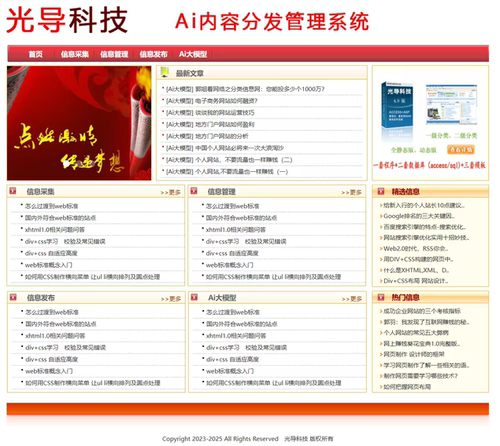Open xhtml1.0相关问题问答 in 信息发布 panel

(55, 336)
